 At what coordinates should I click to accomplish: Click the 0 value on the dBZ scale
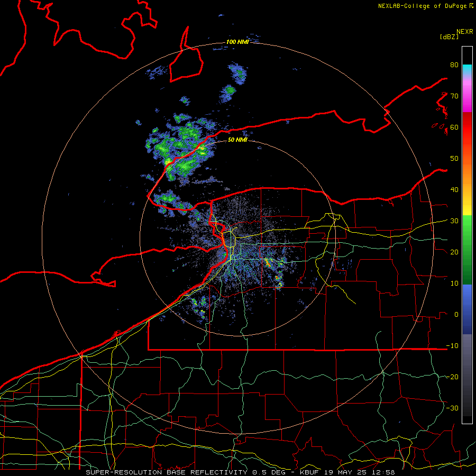point(456,315)
